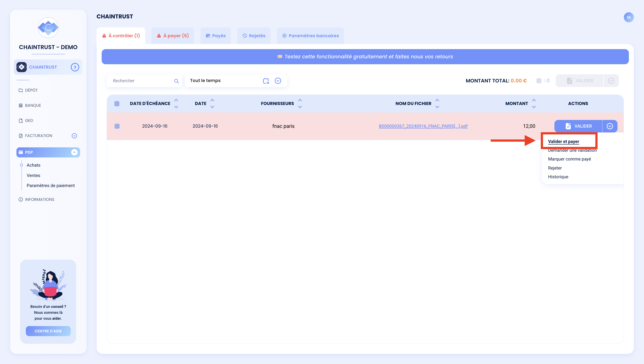Open the top bulk VALIDER dropdown arrow
This screenshot has height=364, width=644.
pos(611,81)
